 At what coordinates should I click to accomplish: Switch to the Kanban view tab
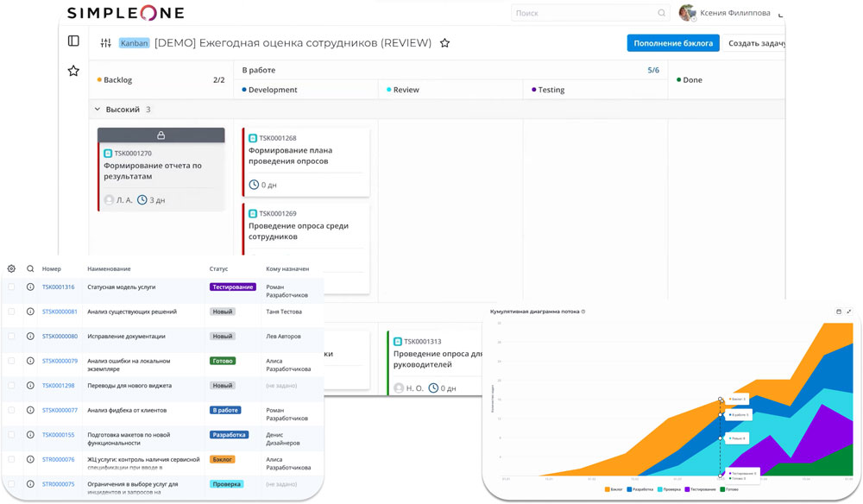click(134, 41)
